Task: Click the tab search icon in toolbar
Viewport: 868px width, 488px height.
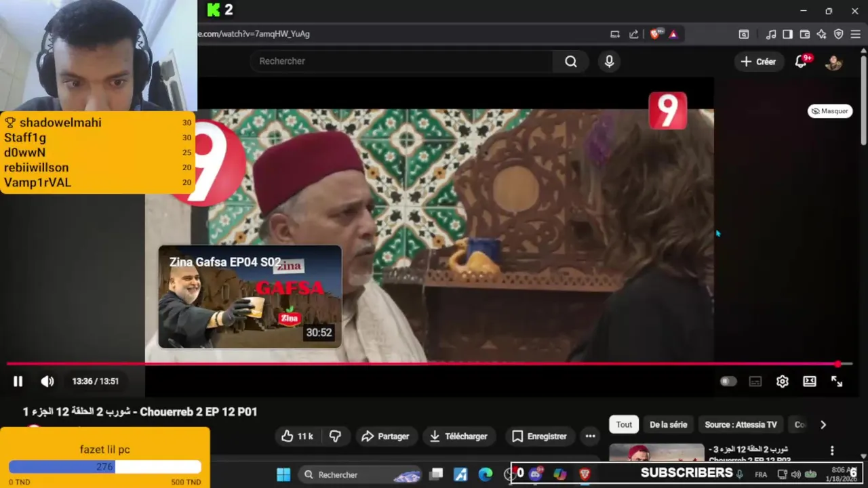Action: 744,34
